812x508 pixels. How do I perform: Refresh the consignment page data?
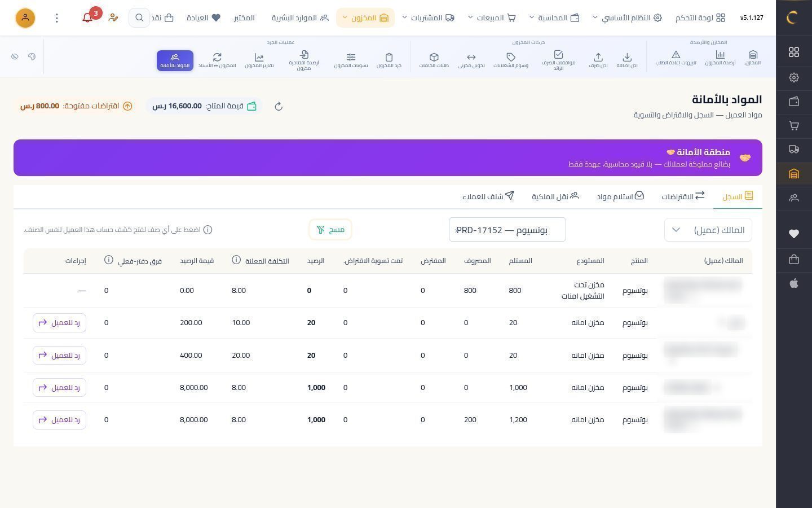tap(279, 106)
